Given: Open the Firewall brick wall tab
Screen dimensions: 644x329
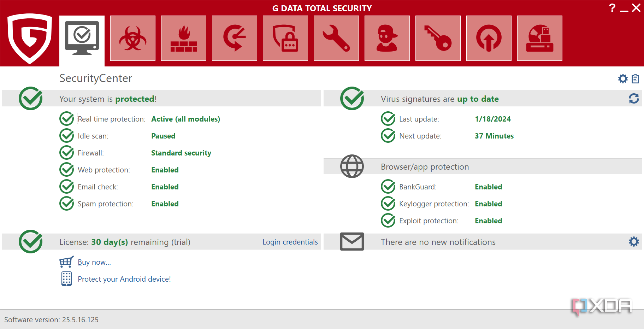Looking at the screenshot, I should 184,38.
